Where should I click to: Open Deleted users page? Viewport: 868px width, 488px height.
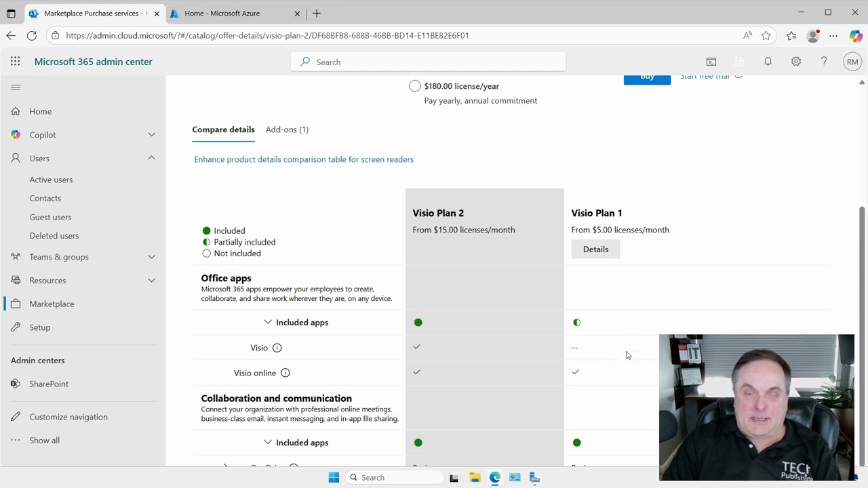coord(54,236)
